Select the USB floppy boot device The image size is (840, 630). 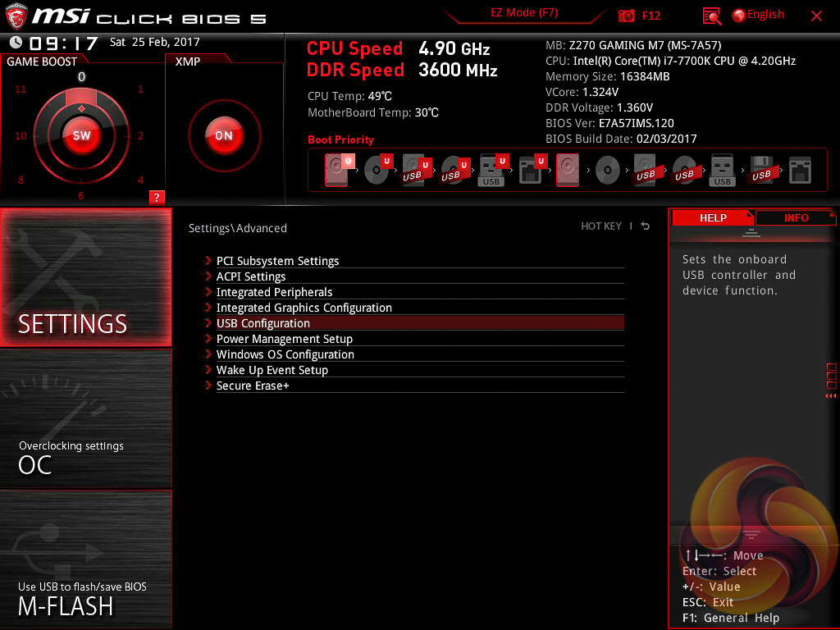click(x=762, y=170)
